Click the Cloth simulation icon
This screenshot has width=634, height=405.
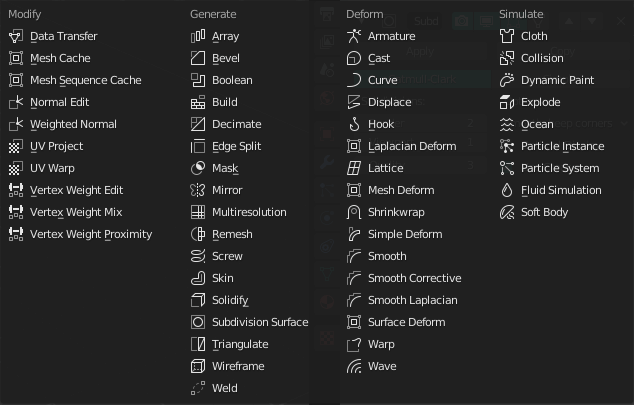(507, 36)
